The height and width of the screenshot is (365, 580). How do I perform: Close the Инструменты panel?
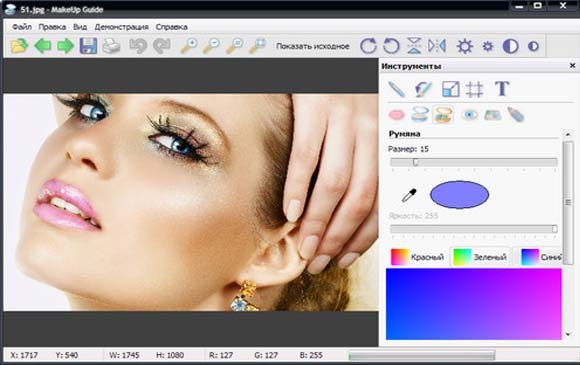(x=572, y=65)
